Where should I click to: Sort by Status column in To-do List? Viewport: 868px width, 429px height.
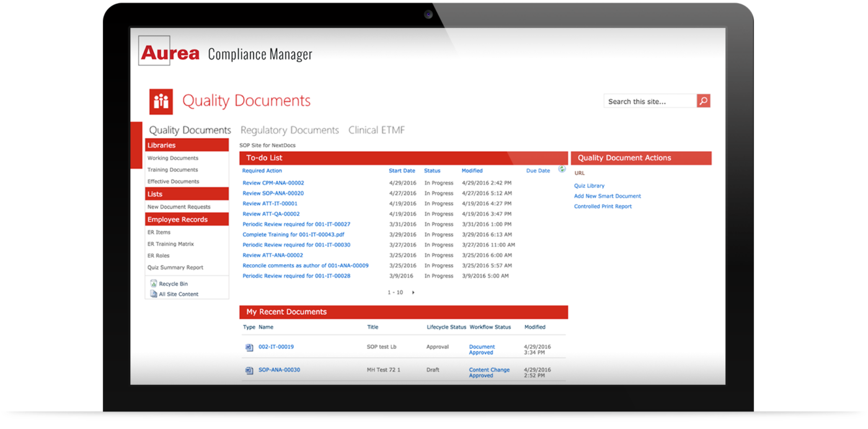click(x=432, y=170)
